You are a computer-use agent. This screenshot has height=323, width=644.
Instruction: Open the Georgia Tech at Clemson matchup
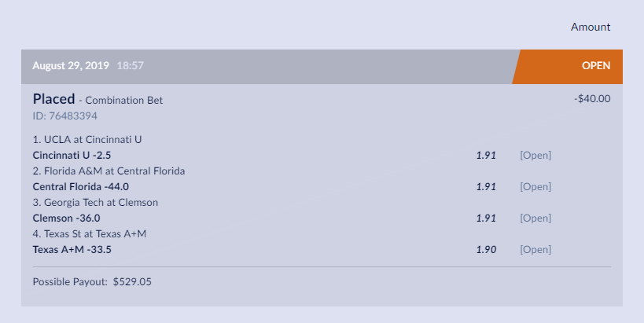(x=95, y=202)
